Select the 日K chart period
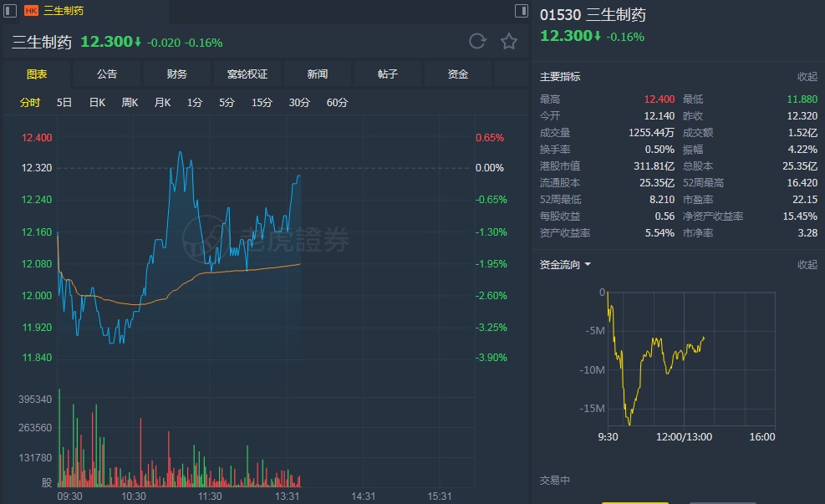Screen dimensions: 825x504 pos(97,103)
